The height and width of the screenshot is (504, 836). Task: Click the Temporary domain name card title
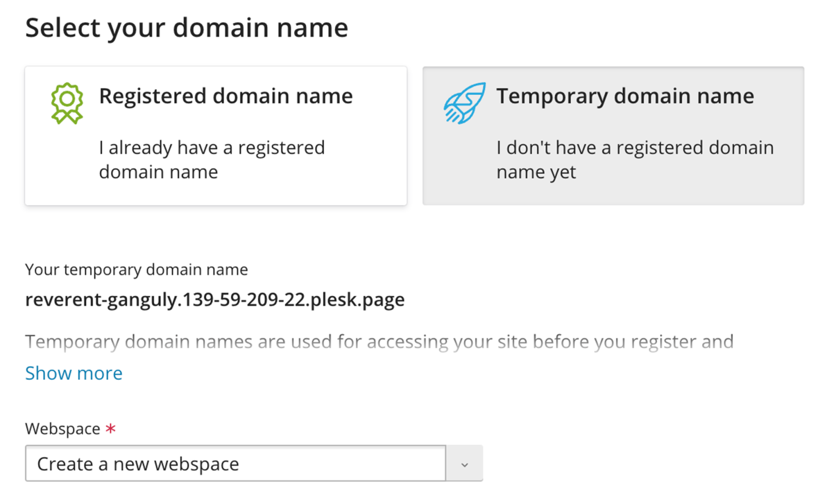point(625,96)
